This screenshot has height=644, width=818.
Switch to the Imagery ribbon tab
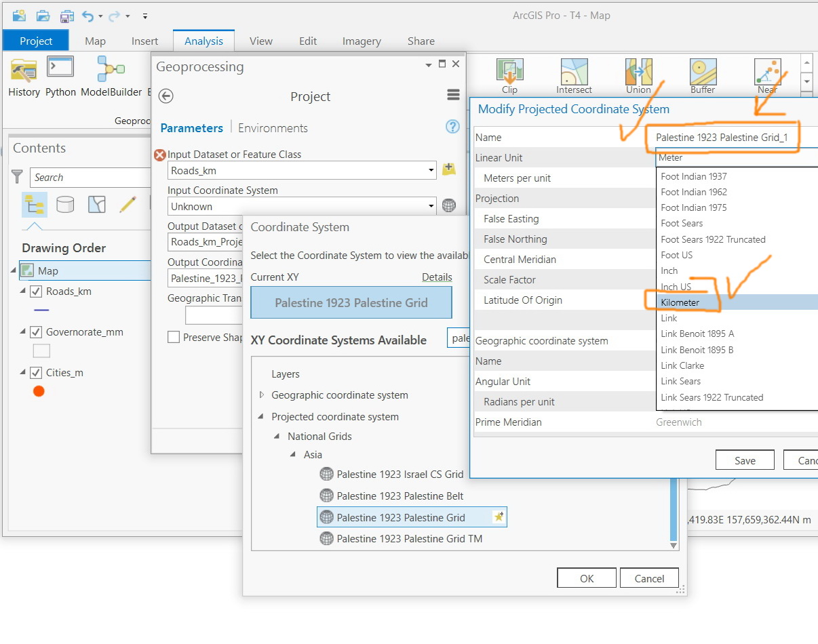362,41
